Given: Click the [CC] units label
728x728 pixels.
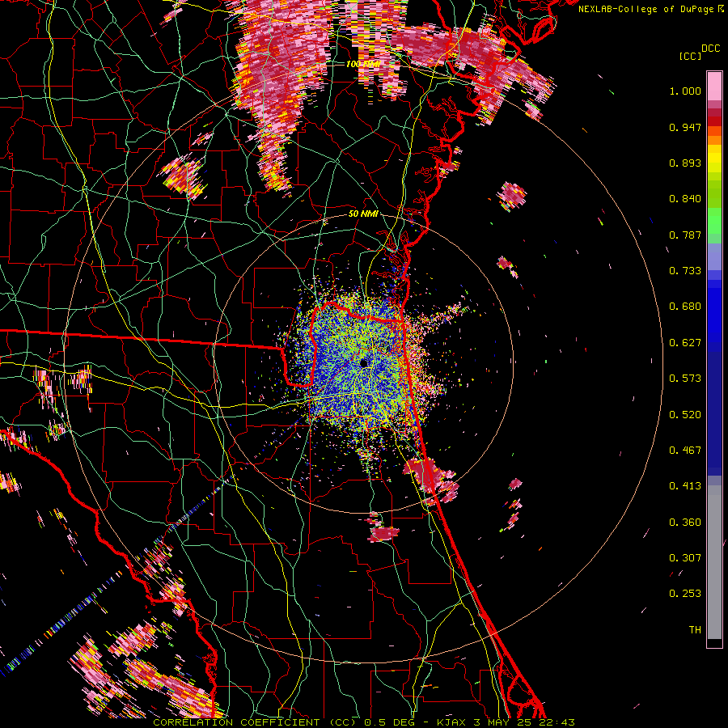Looking at the screenshot, I should point(690,56).
